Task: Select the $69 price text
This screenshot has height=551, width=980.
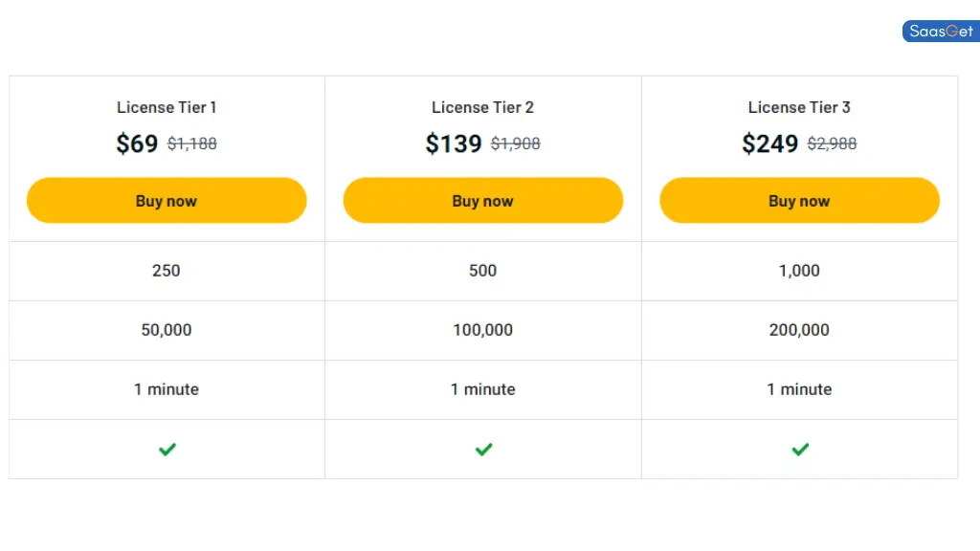Action: (137, 143)
